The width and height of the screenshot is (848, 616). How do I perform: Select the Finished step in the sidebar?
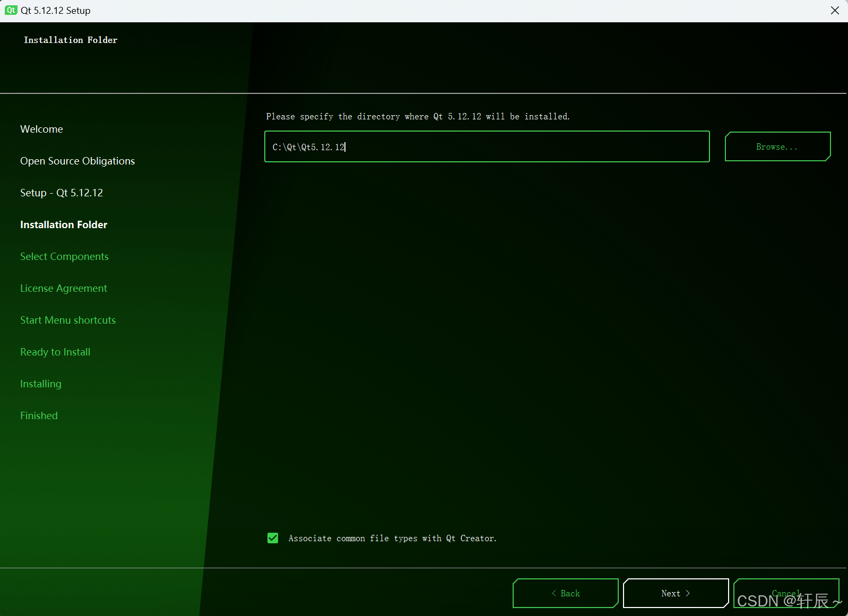[x=39, y=415]
